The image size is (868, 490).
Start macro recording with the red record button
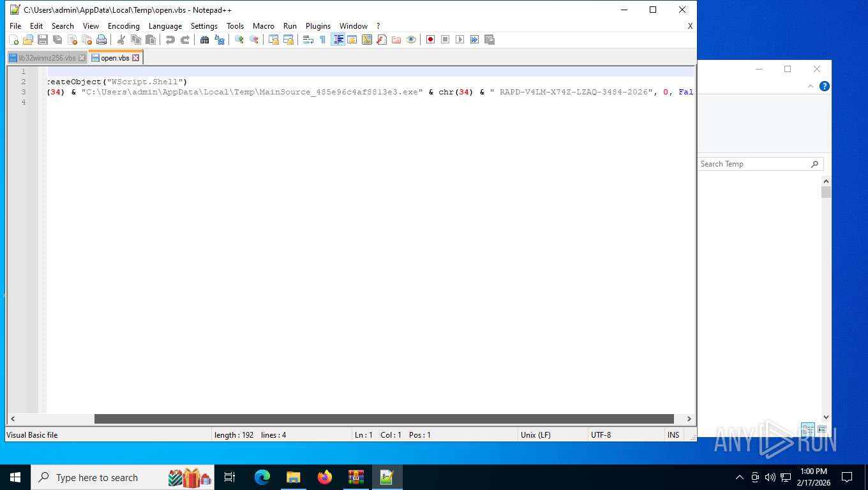point(431,40)
